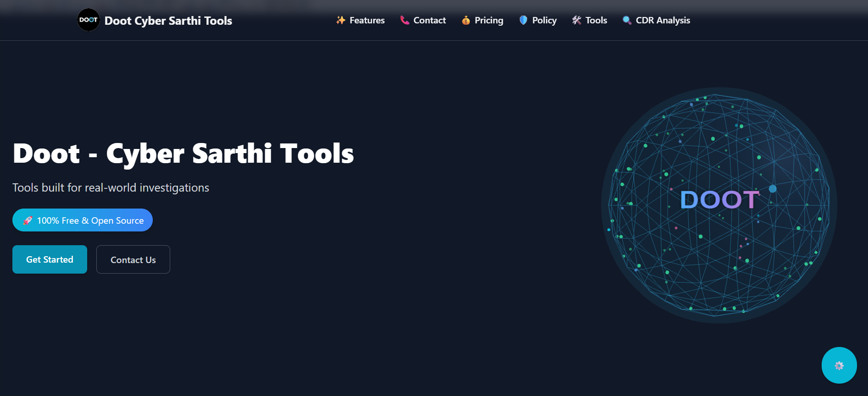Click the 100% Free & Open Source badge
Screen dimensions: 868x396
click(x=90, y=220)
